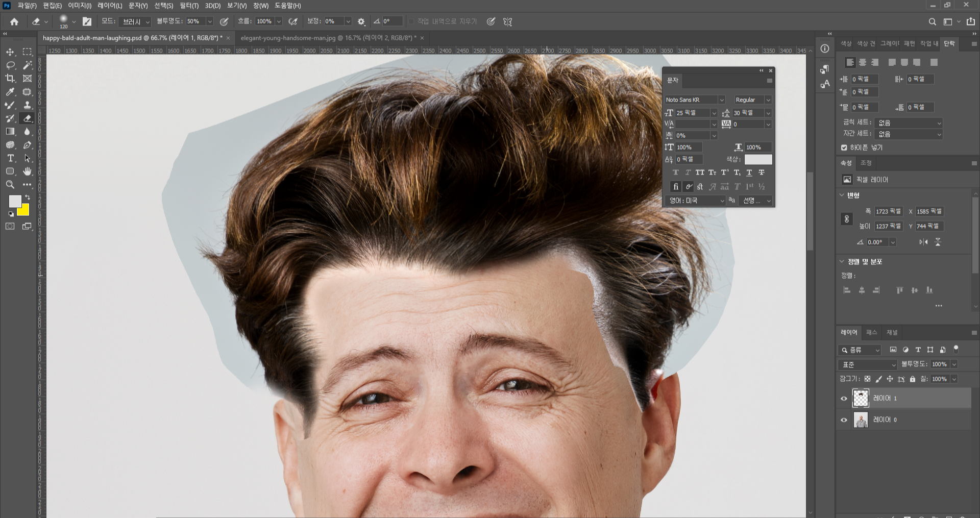Toggle All Caps in Character panel
The width and height of the screenshot is (980, 518).
[700, 172]
